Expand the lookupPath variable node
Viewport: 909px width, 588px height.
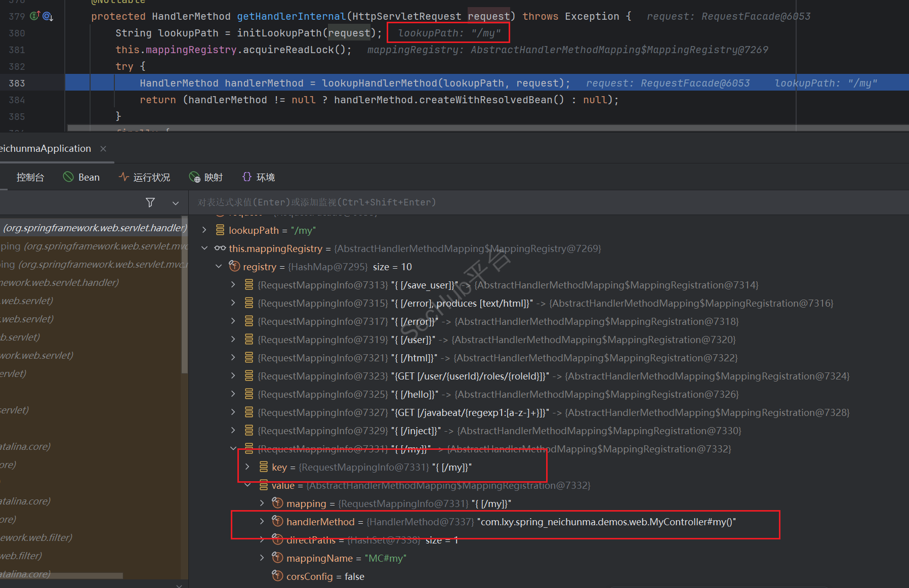(204, 230)
